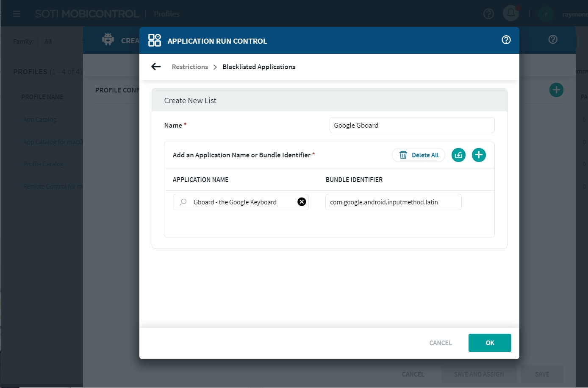Clear the Gboard application name entry
Image resolution: width=588 pixels, height=388 pixels.
pyautogui.click(x=302, y=202)
